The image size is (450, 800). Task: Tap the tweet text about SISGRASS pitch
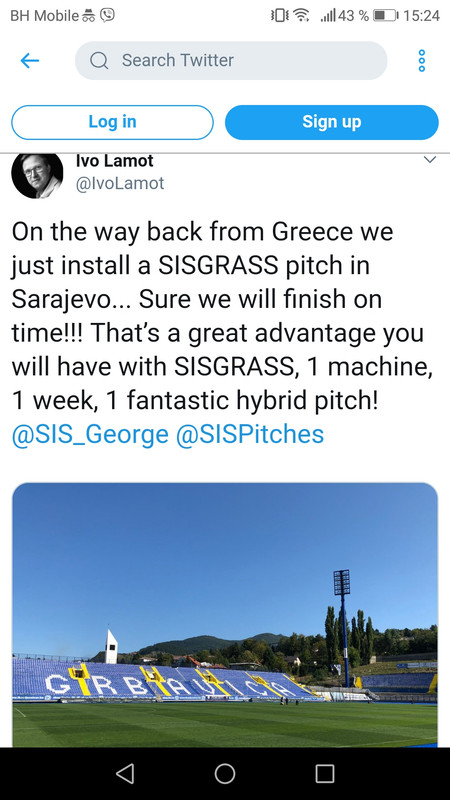click(222, 316)
